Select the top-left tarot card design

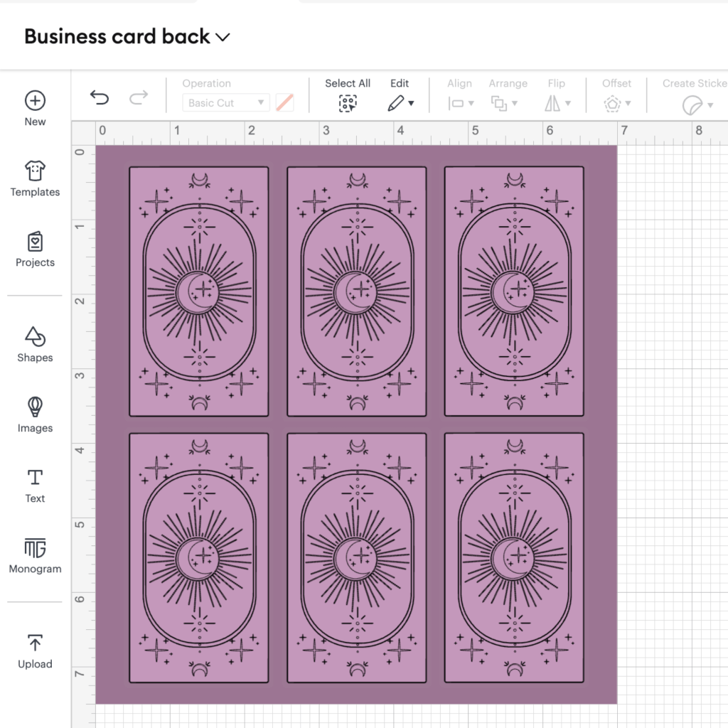pos(199,291)
